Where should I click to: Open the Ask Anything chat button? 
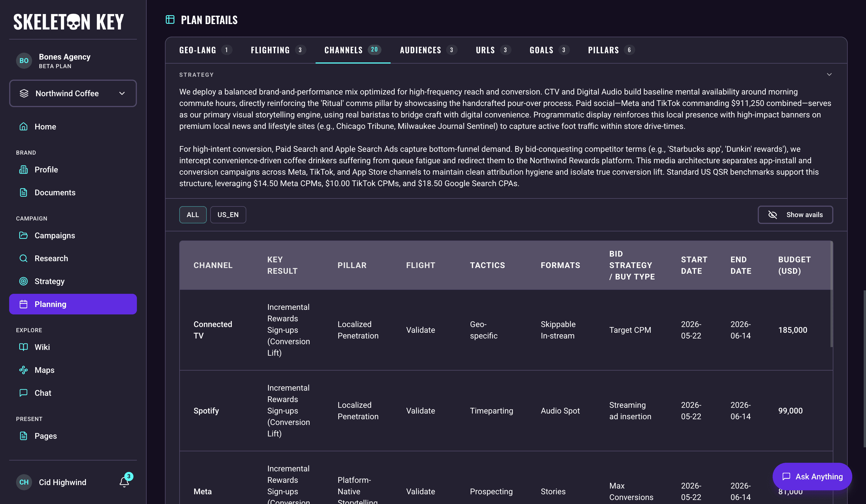(812, 477)
